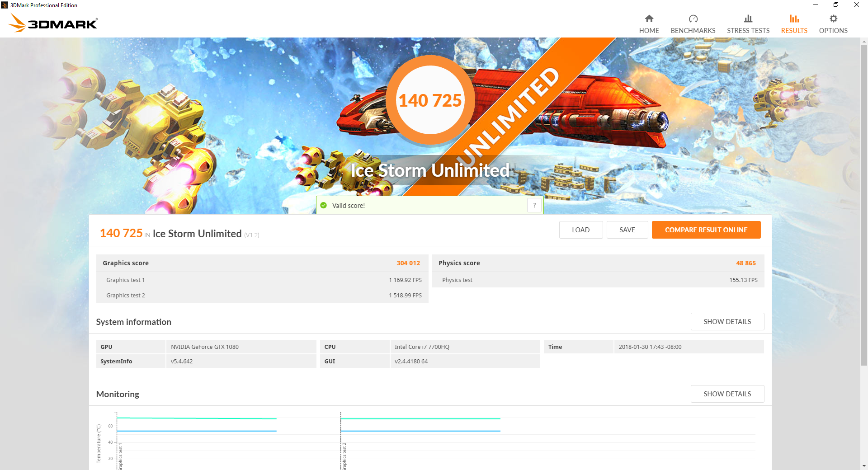Image resolution: width=868 pixels, height=470 pixels.
Task: Click the Home house icon
Action: 649,19
